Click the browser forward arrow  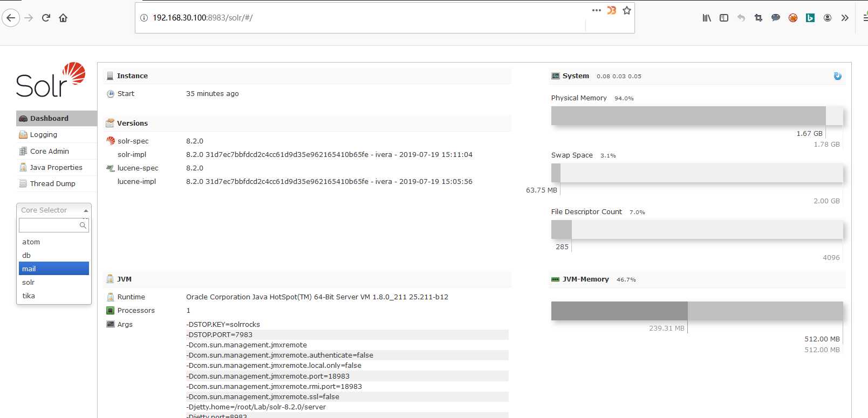[x=29, y=18]
